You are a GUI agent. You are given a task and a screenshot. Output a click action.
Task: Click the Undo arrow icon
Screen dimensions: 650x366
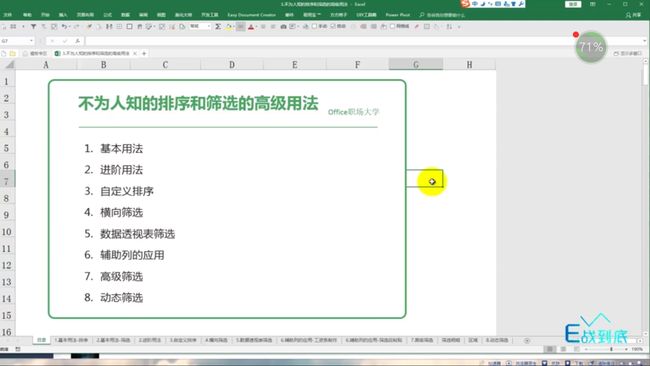click(x=64, y=27)
